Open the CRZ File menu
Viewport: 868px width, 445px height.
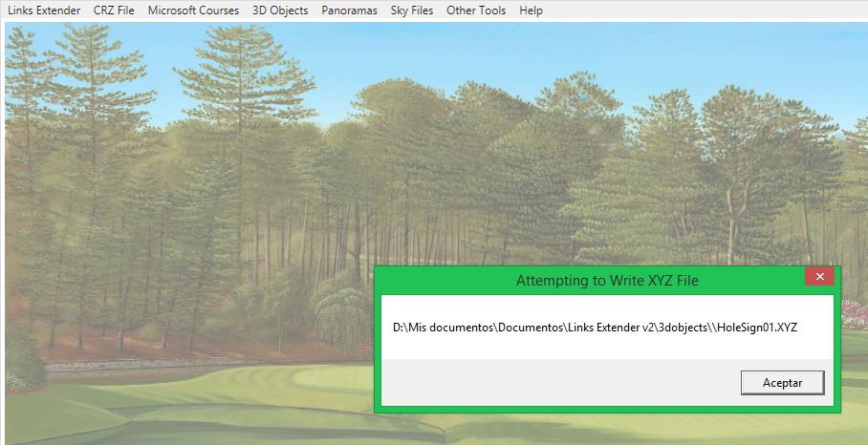click(114, 11)
